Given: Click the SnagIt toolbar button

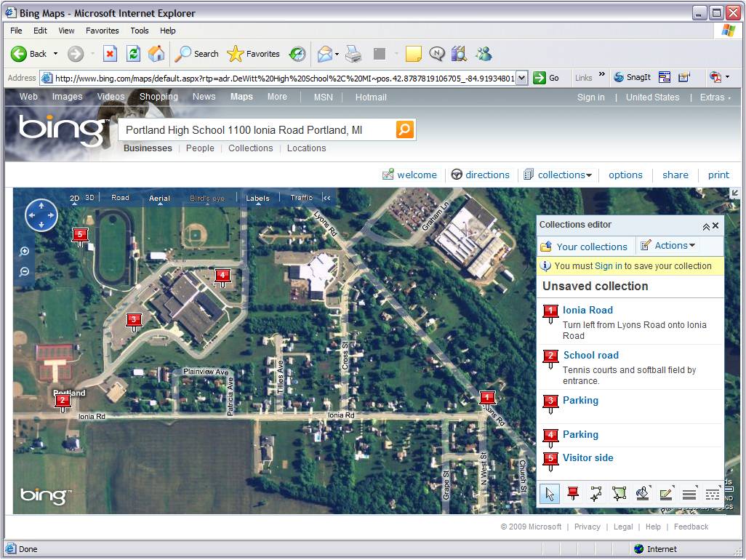Looking at the screenshot, I should point(633,77).
